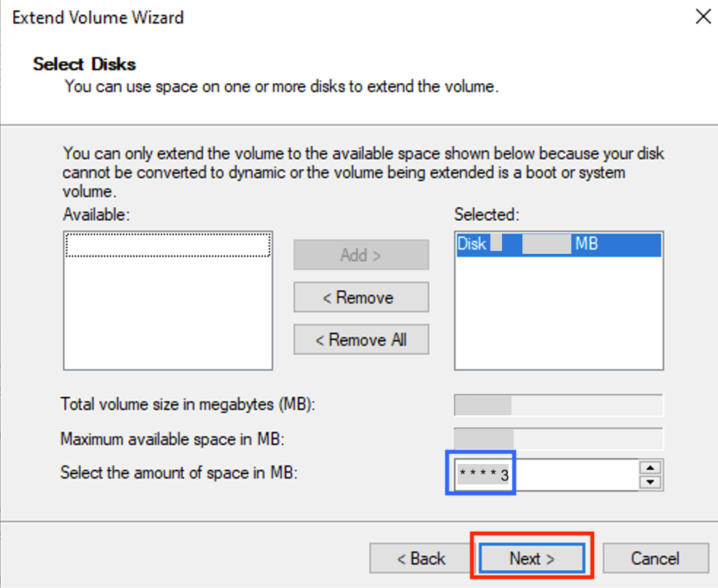Click the empty row in Available list
This screenshot has width=718, height=588.
tap(168, 245)
